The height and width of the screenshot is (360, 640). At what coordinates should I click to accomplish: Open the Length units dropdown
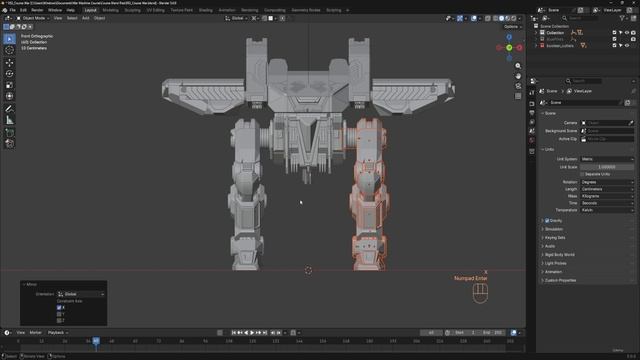tap(607, 189)
